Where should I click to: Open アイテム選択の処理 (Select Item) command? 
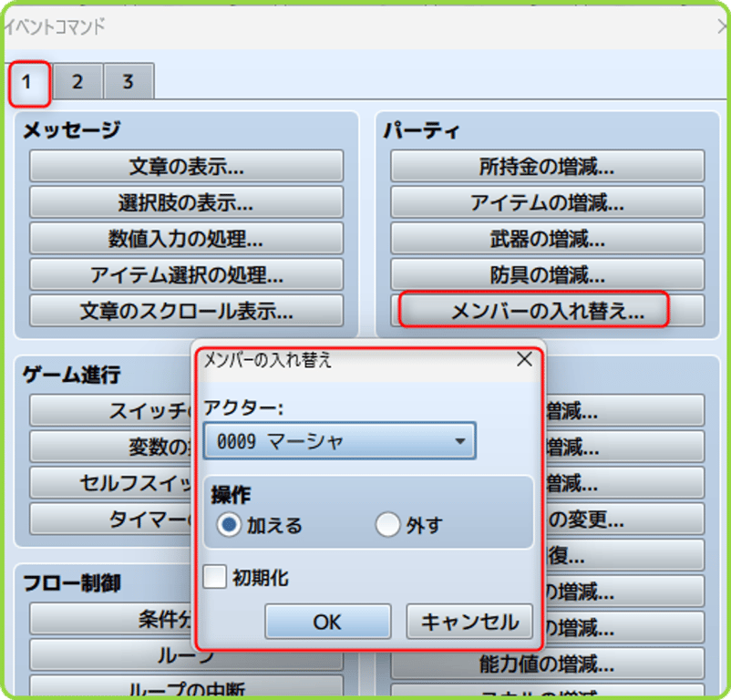pos(185,275)
